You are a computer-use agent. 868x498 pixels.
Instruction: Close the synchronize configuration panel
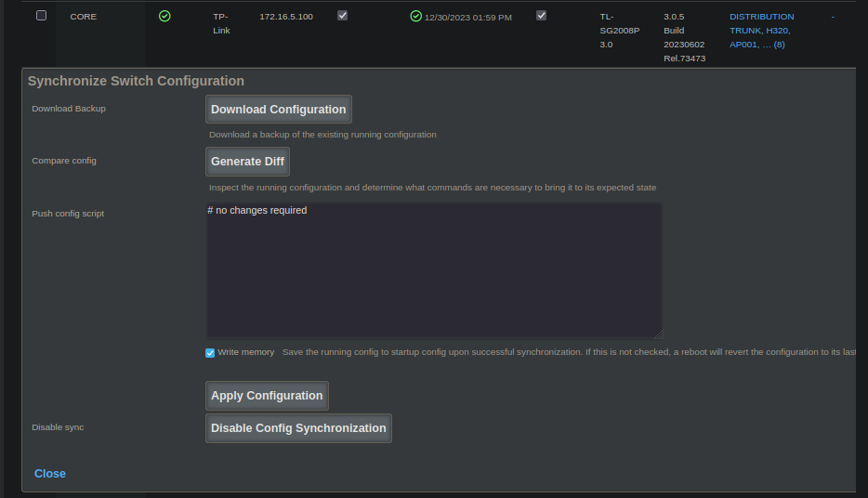[x=50, y=474]
